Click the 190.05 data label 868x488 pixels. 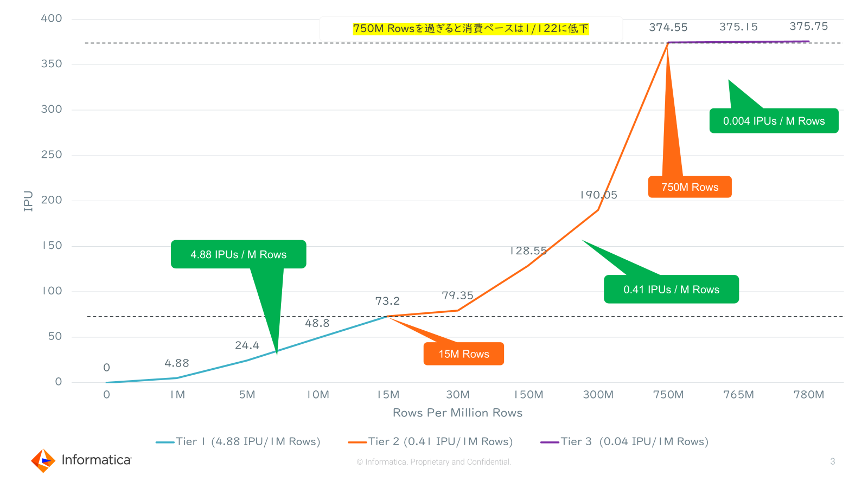click(x=598, y=195)
